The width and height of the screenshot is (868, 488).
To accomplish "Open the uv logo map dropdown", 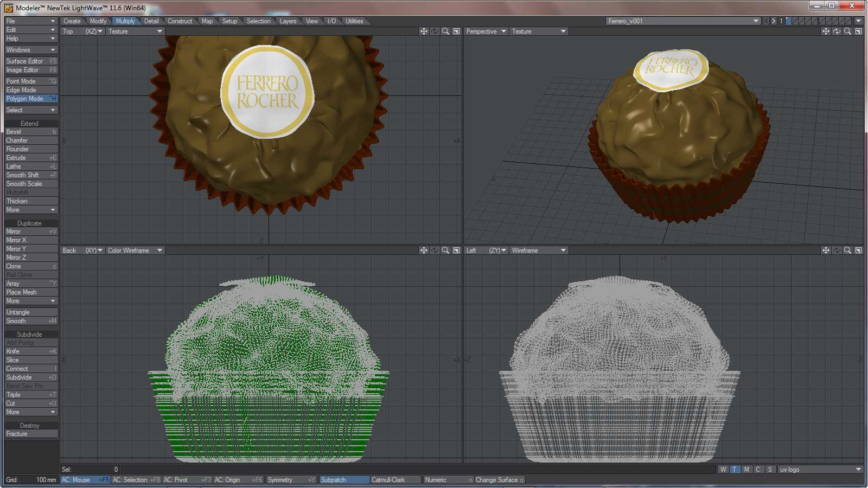I will (x=820, y=470).
